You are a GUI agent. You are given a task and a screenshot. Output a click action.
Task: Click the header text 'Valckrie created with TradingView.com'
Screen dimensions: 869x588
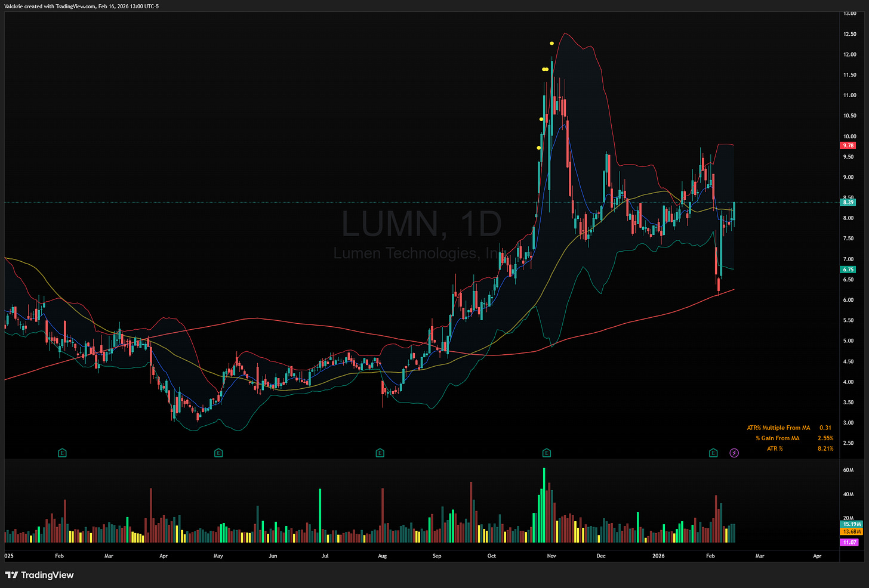click(50, 6)
